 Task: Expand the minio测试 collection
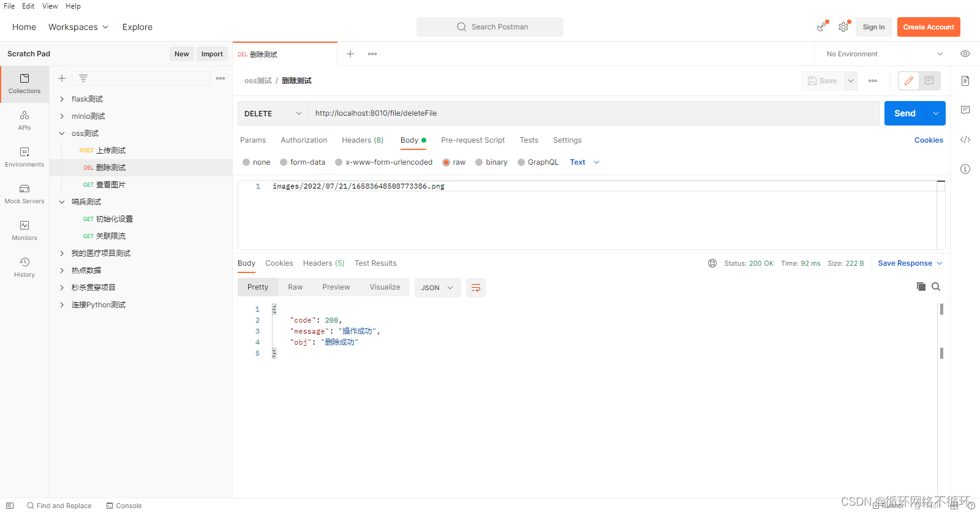click(62, 116)
